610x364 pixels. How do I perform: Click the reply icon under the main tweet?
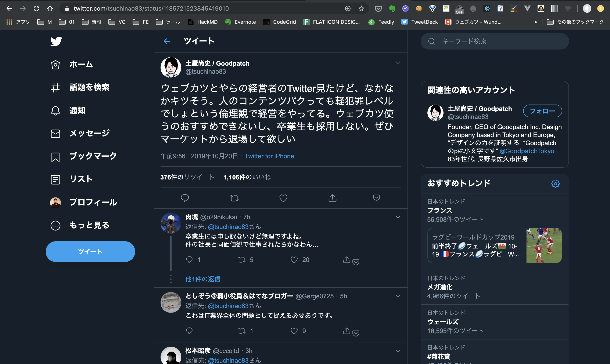(x=185, y=198)
